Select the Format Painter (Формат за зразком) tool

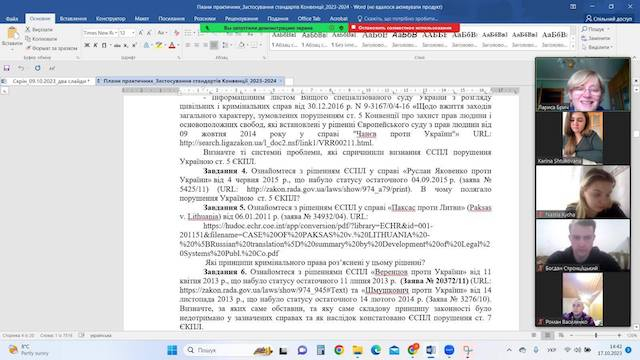[51, 48]
